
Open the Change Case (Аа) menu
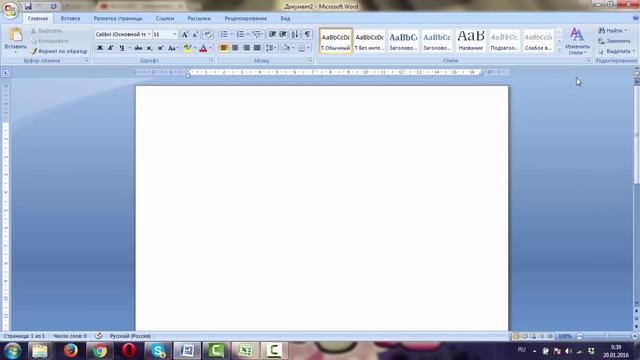pyautogui.click(x=173, y=48)
